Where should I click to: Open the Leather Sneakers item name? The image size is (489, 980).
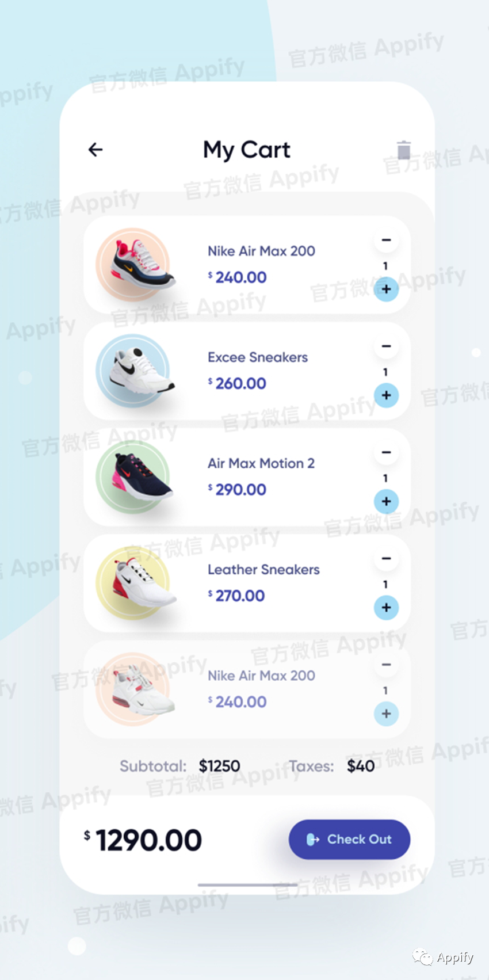263,570
